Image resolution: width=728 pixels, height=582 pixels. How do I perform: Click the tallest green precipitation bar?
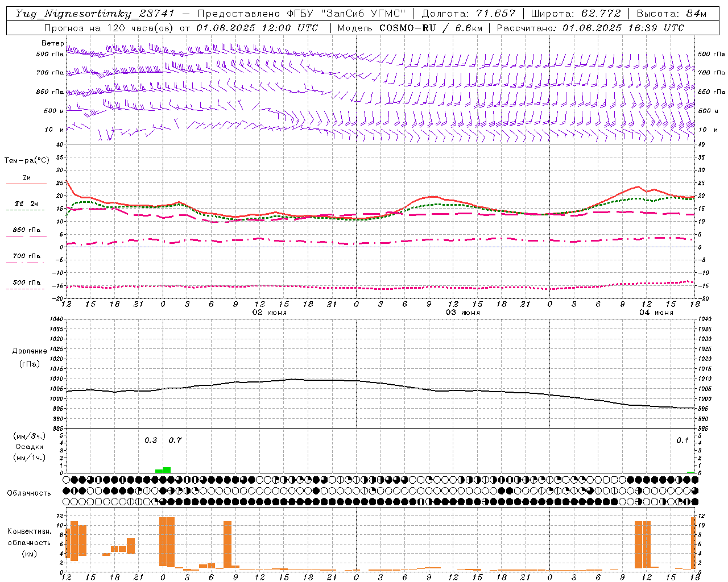pyautogui.click(x=167, y=470)
